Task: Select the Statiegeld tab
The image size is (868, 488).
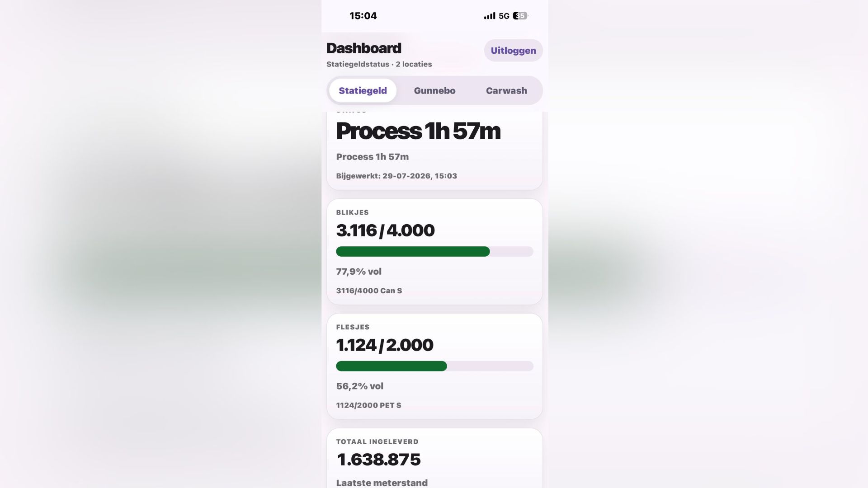Action: (x=363, y=90)
